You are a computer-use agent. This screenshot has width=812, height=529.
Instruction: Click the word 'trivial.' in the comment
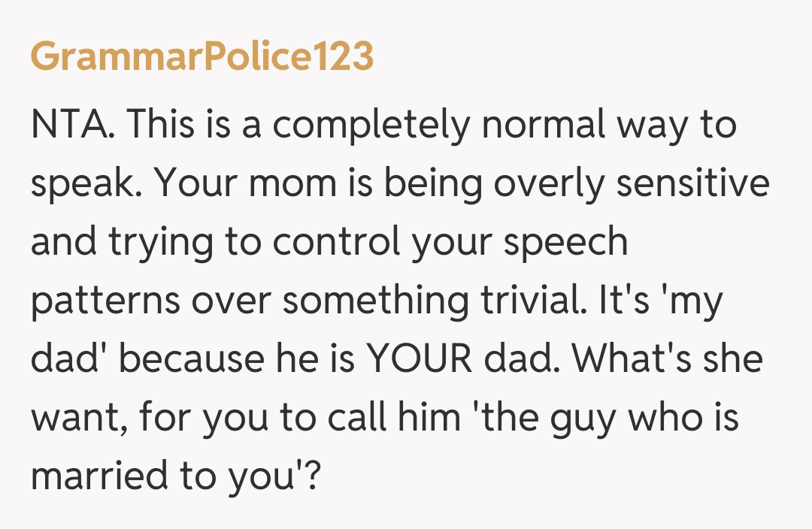tap(530, 301)
